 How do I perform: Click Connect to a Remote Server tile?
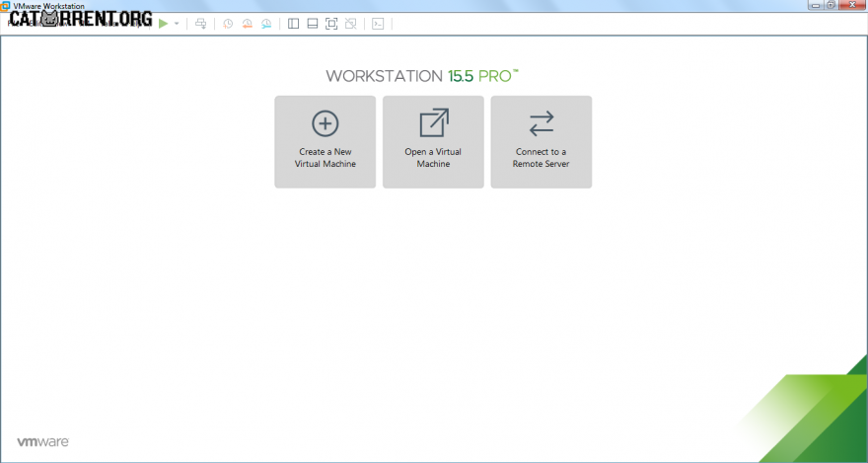pyautogui.click(x=541, y=142)
